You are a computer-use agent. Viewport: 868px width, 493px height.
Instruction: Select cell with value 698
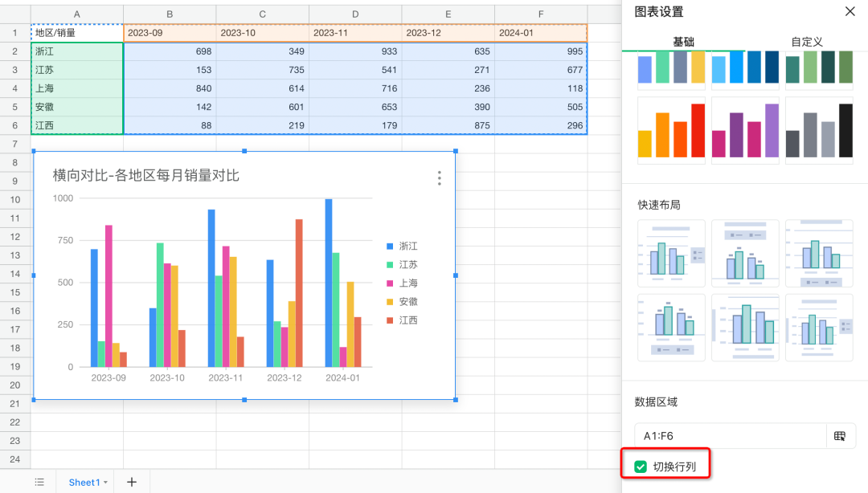(170, 51)
